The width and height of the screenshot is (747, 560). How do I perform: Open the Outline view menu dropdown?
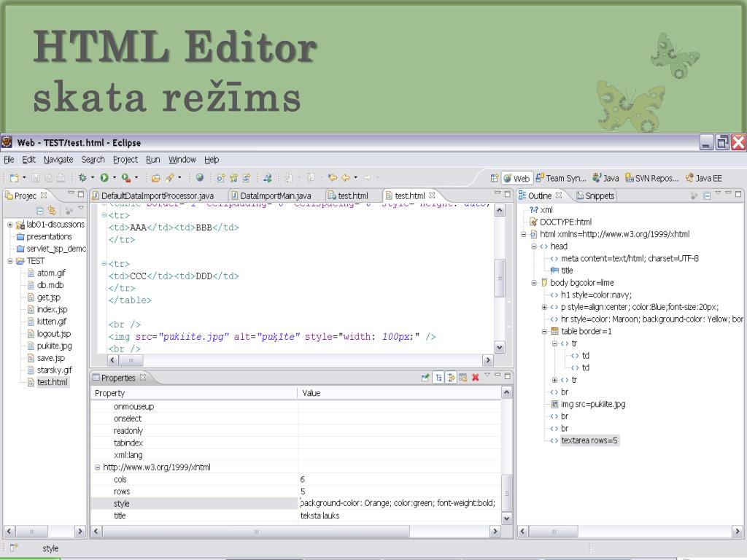pos(718,192)
